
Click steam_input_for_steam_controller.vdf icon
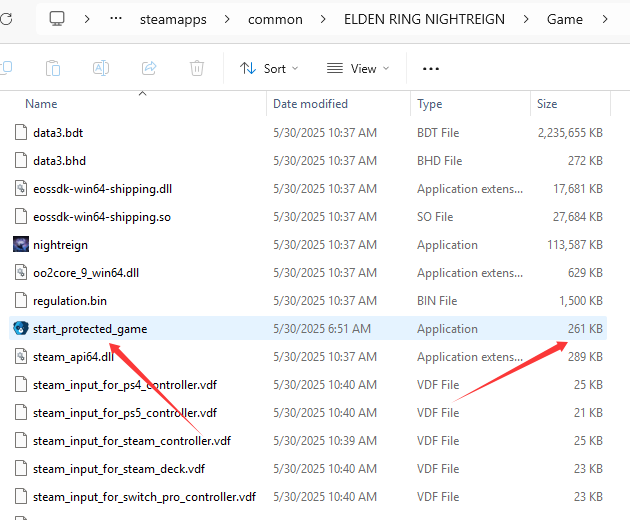pyautogui.click(x=21, y=440)
